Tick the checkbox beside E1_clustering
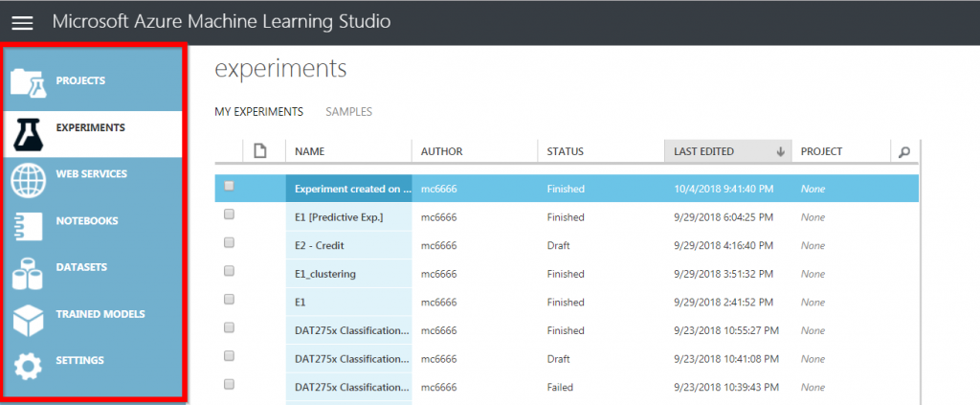Viewport: 980px width, 405px height. tap(229, 271)
